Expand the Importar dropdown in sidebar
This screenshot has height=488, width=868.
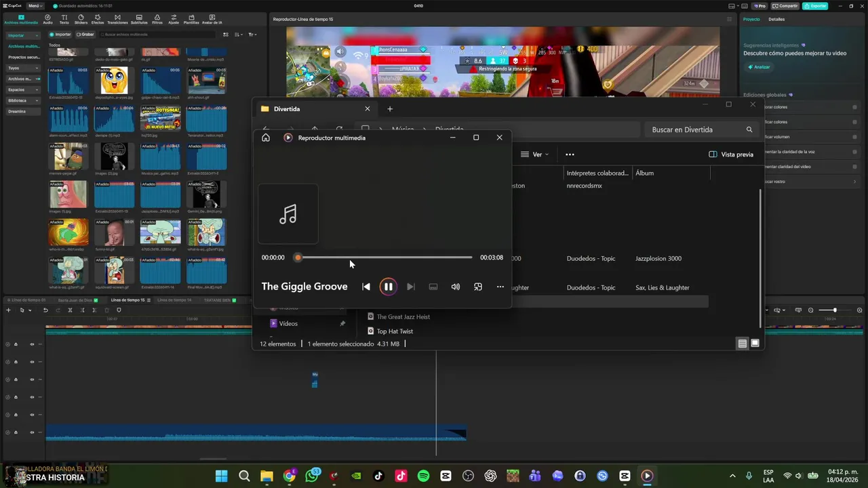coord(23,35)
